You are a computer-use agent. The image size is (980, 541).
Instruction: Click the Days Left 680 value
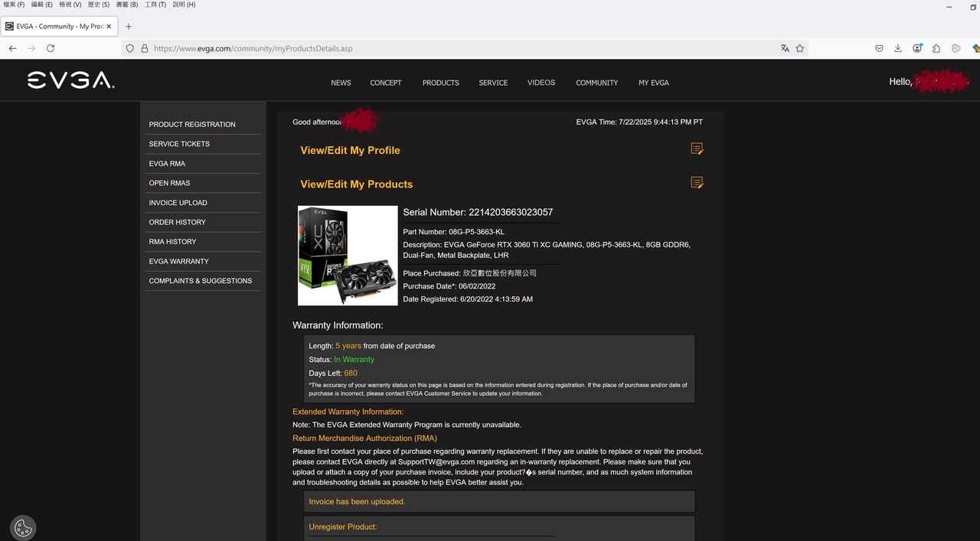pyautogui.click(x=351, y=373)
